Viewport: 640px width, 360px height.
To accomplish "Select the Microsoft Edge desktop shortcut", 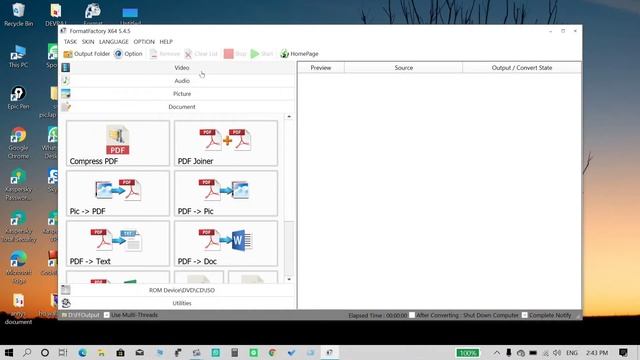I will point(18,268).
